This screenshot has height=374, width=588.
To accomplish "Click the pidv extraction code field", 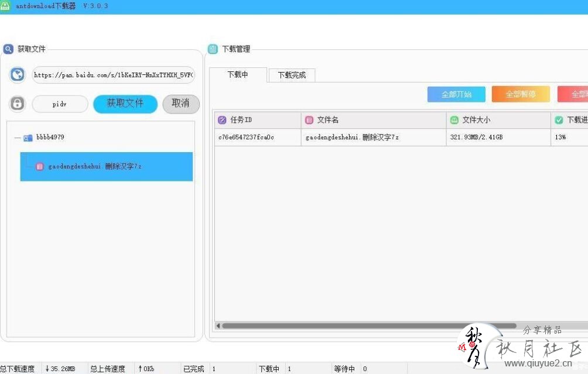I will 60,104.
